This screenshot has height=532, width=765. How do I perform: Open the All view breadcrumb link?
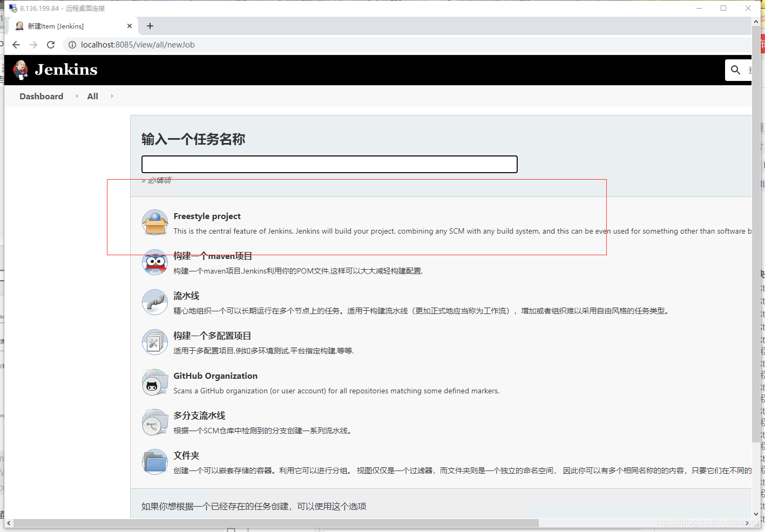(x=92, y=96)
